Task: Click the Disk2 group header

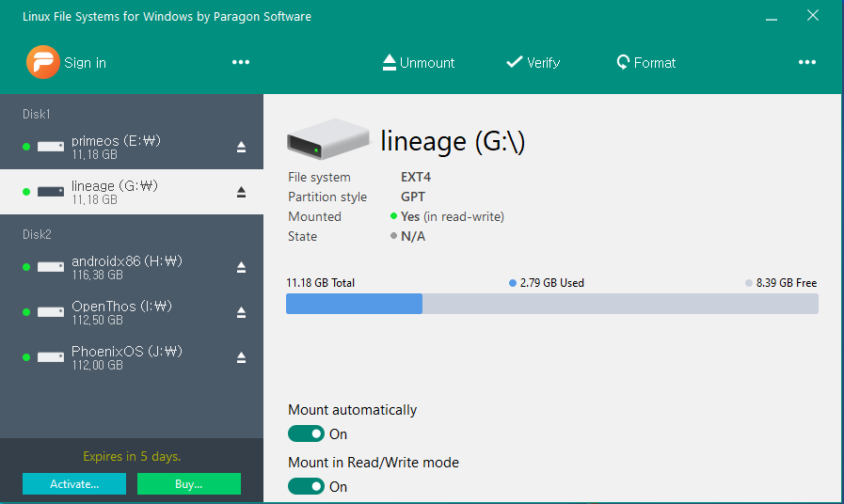Action: point(37,234)
